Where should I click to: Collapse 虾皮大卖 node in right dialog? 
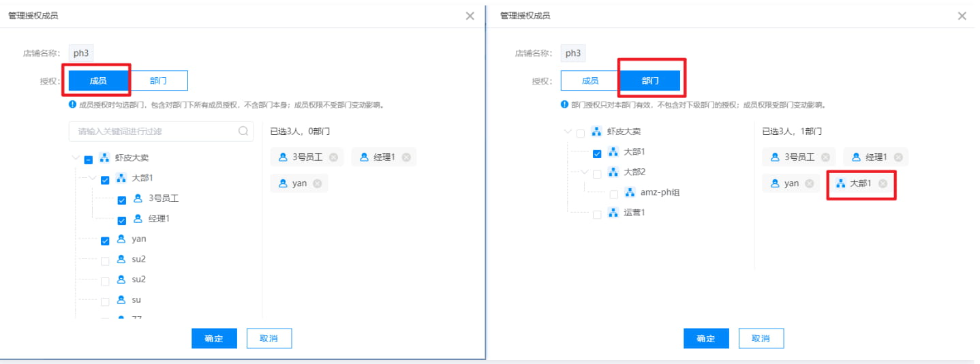[x=568, y=132]
